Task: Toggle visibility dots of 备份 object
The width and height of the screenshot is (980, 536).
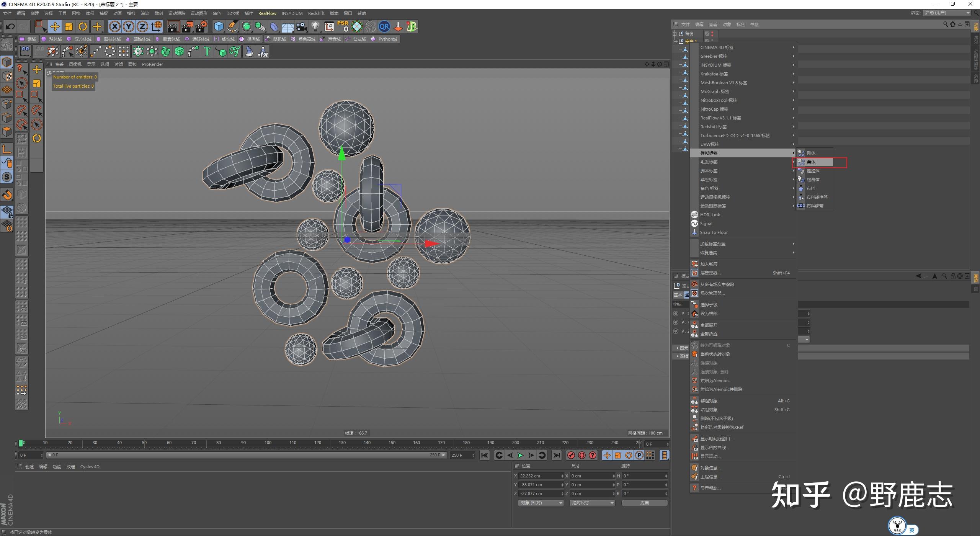Action: pos(712,34)
